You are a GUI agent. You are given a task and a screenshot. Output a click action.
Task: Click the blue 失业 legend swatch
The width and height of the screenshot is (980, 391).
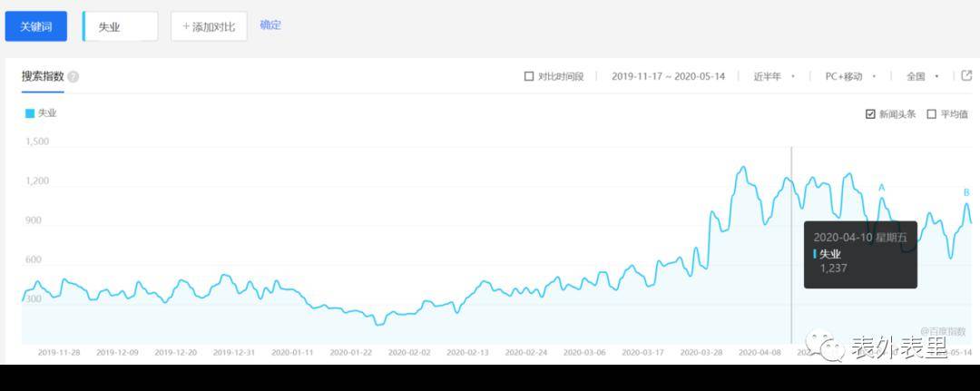[x=30, y=113]
